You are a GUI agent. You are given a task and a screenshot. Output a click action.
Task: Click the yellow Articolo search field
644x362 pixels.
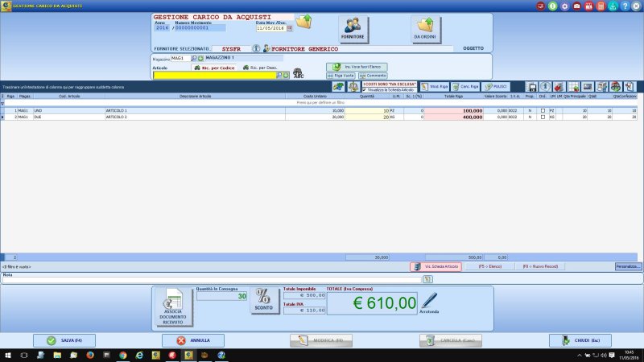pyautogui.click(x=214, y=75)
